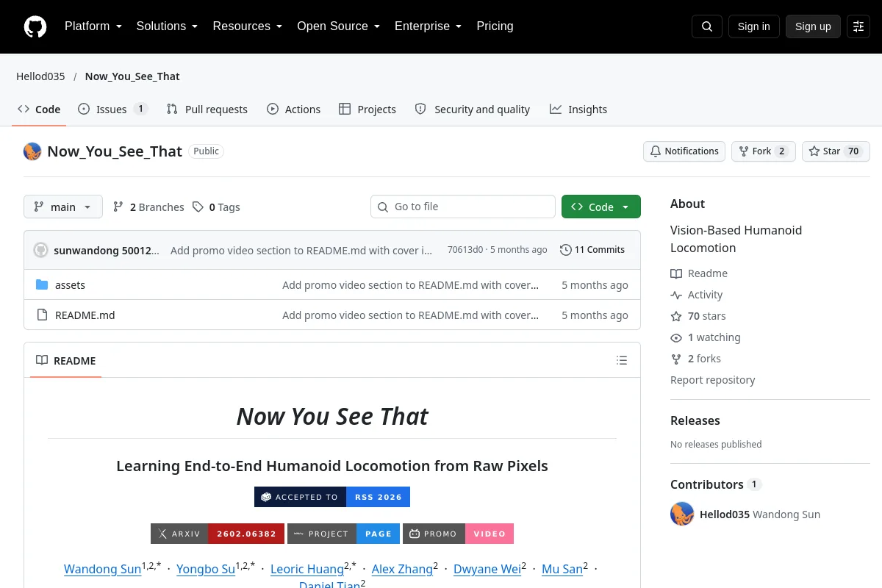Viewport: 882px width, 588px height.
Task: Expand the Open Source menu
Action: pyautogui.click(x=338, y=26)
